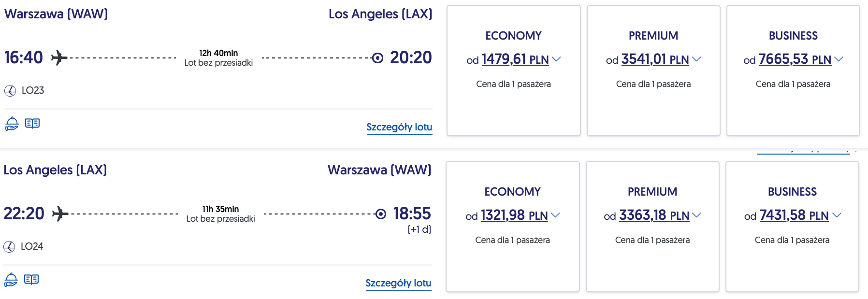Click the arrival marker beside 20:20
Image resolution: width=868 pixels, height=299 pixels.
377,58
